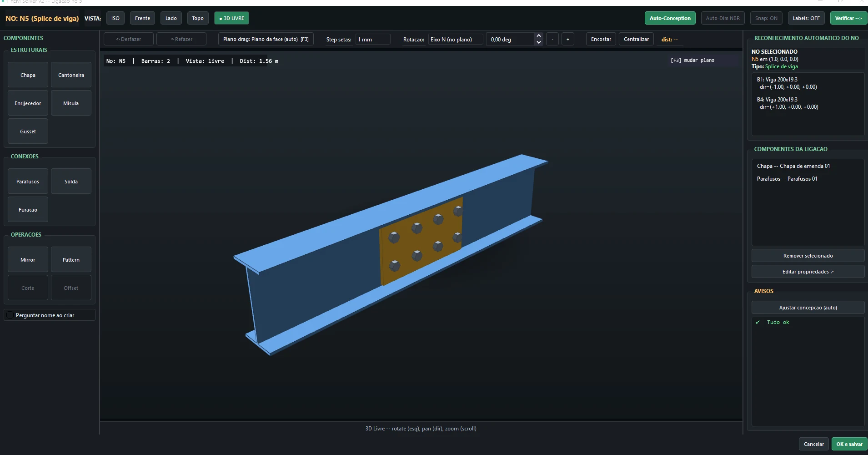Decrease rotation angle with down arrow

(x=539, y=42)
